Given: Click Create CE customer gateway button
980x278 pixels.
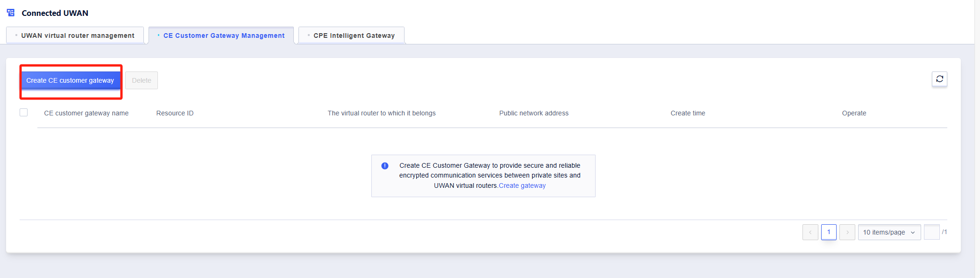Looking at the screenshot, I should (x=70, y=80).
